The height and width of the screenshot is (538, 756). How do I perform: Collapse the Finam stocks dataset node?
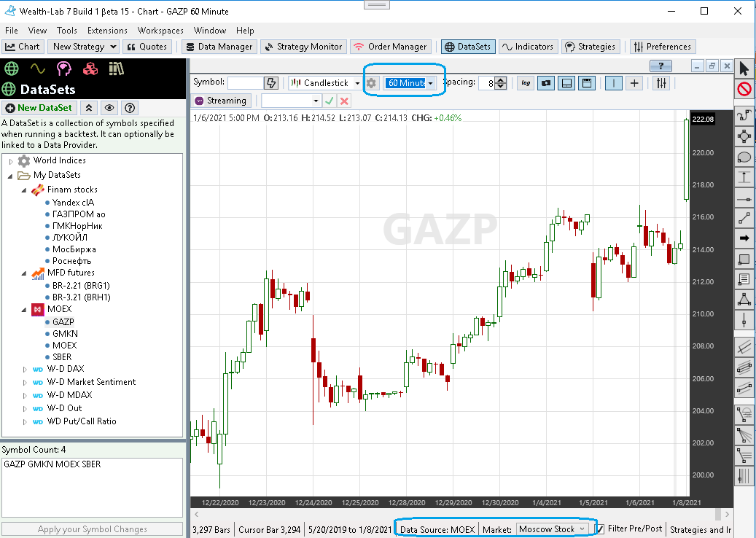[24, 190]
